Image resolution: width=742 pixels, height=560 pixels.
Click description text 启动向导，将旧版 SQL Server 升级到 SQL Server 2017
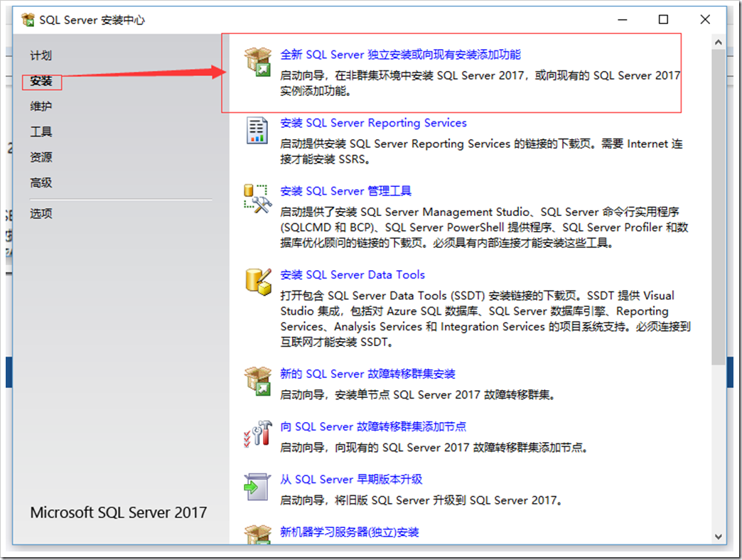click(x=421, y=500)
